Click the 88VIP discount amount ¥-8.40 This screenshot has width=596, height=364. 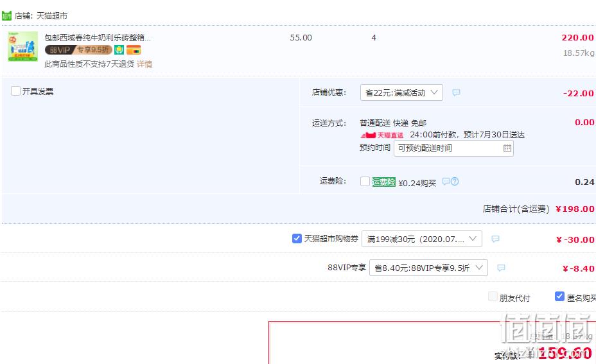[578, 268]
